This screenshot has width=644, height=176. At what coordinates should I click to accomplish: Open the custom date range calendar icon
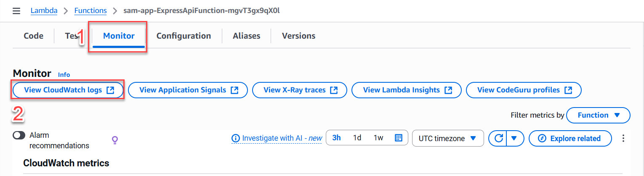click(x=399, y=138)
